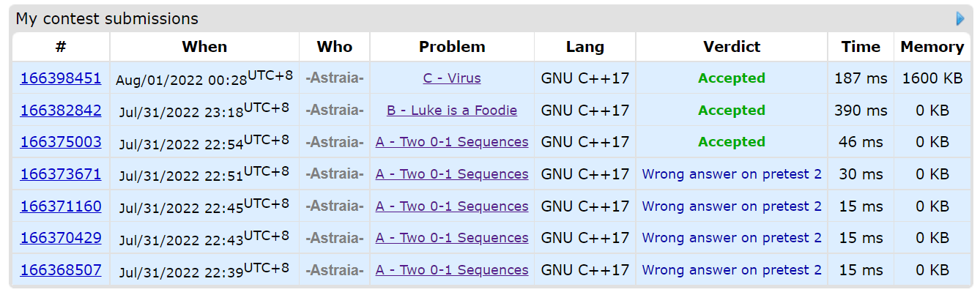The image size is (980, 295).
Task: Open submission 166373671
Action: point(61,174)
